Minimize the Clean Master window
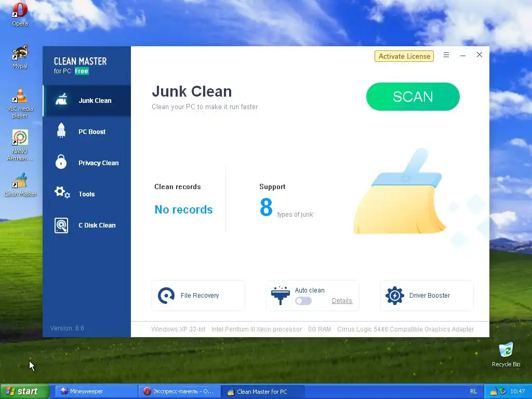 (463, 55)
